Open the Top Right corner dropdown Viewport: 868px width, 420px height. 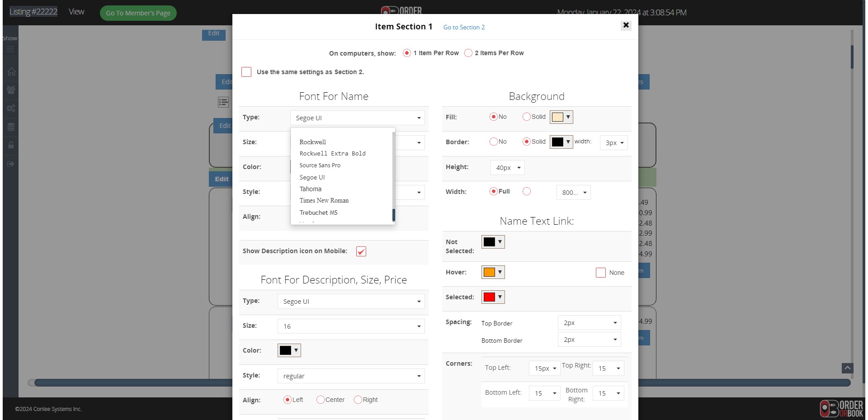[x=609, y=368]
